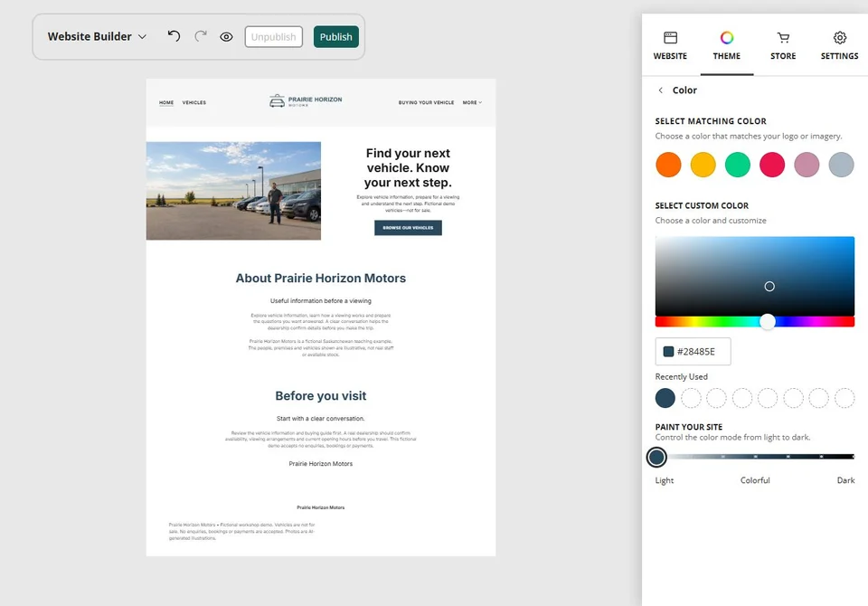Undo the last change

[174, 36]
